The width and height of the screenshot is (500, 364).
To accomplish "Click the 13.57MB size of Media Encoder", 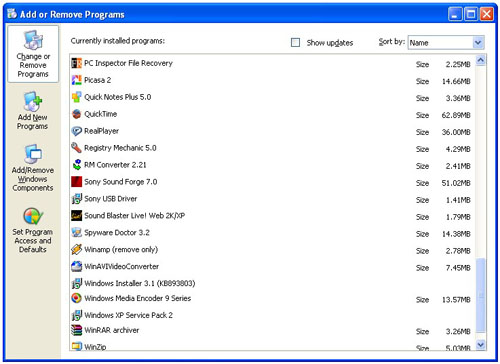I will [x=456, y=300].
